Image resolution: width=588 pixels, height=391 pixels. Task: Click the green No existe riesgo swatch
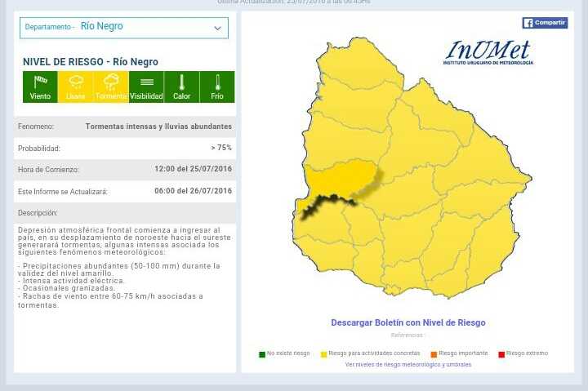pos(262,354)
